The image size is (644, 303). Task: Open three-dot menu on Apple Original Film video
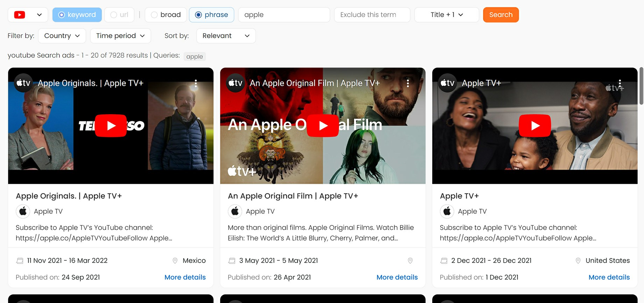pos(408,83)
